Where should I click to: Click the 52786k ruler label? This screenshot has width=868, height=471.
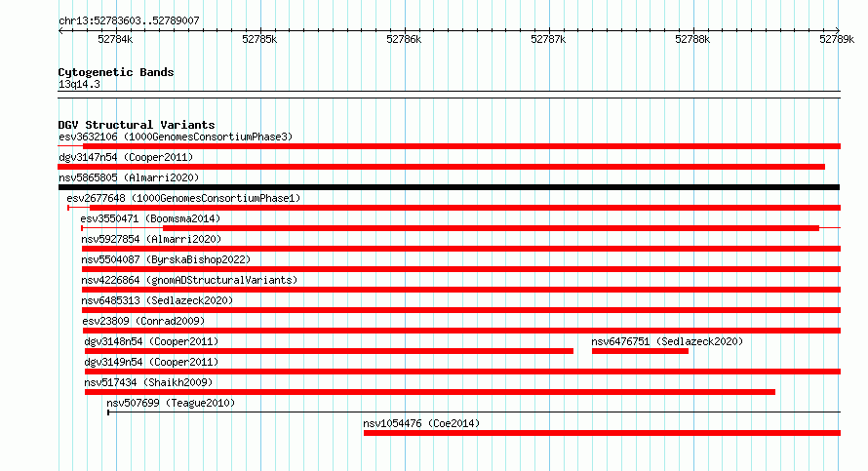click(404, 39)
